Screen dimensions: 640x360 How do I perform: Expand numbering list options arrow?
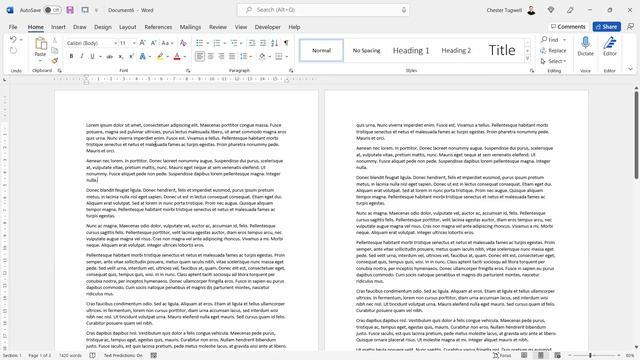[224, 43]
